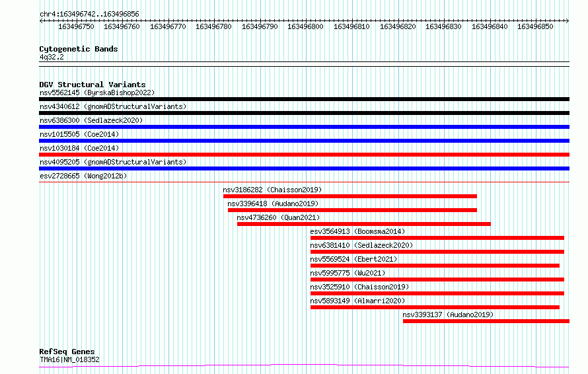
Task: Click nsv5995775 (Wu2021) label
Action: coord(348,273)
